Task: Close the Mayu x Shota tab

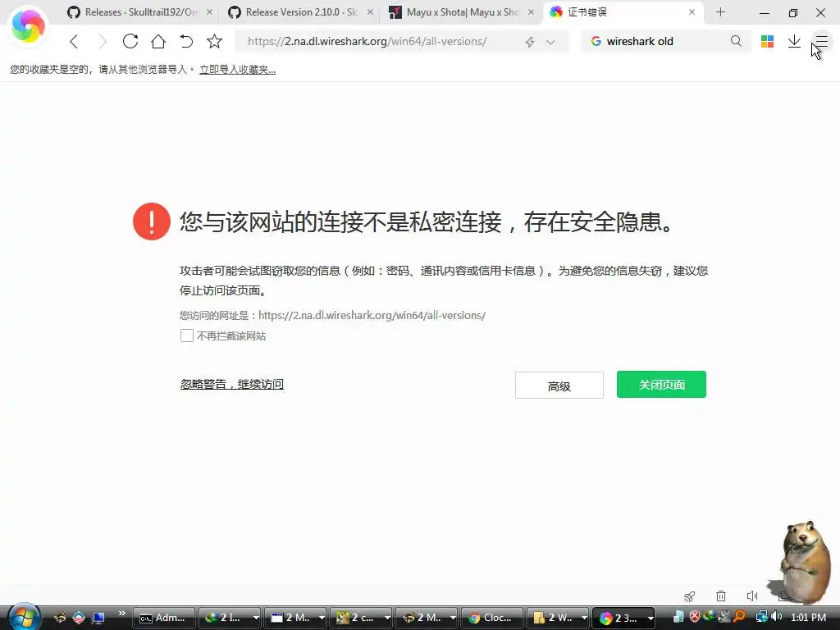Action: pos(531,11)
